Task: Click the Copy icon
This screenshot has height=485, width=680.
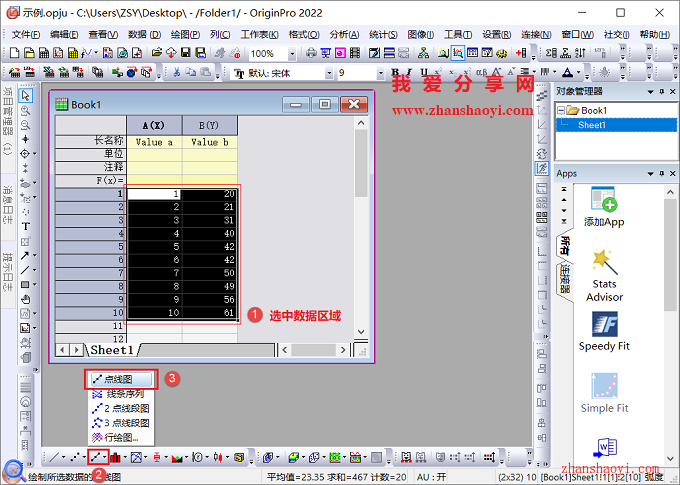Action: pos(191,72)
